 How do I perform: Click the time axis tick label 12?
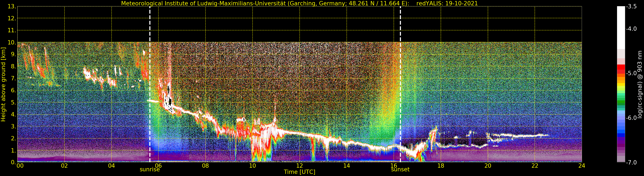(300, 166)
